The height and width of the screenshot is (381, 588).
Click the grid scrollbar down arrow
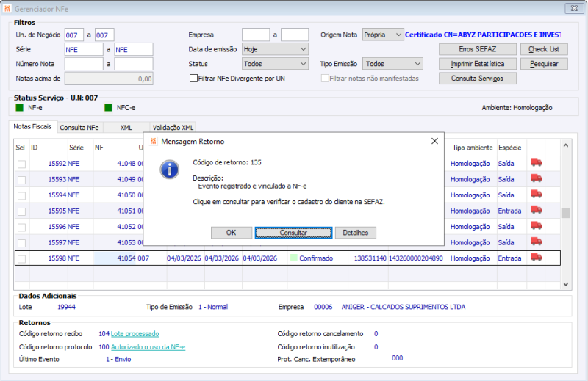565,284
